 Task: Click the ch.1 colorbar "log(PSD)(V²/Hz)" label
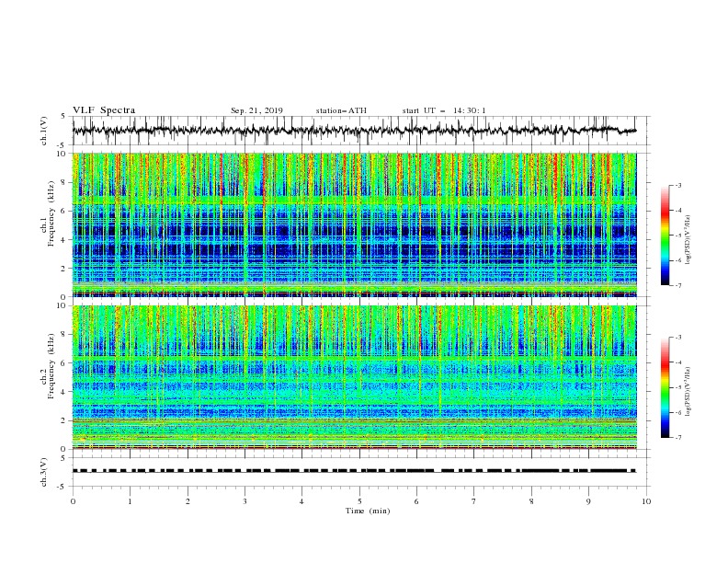tap(688, 240)
